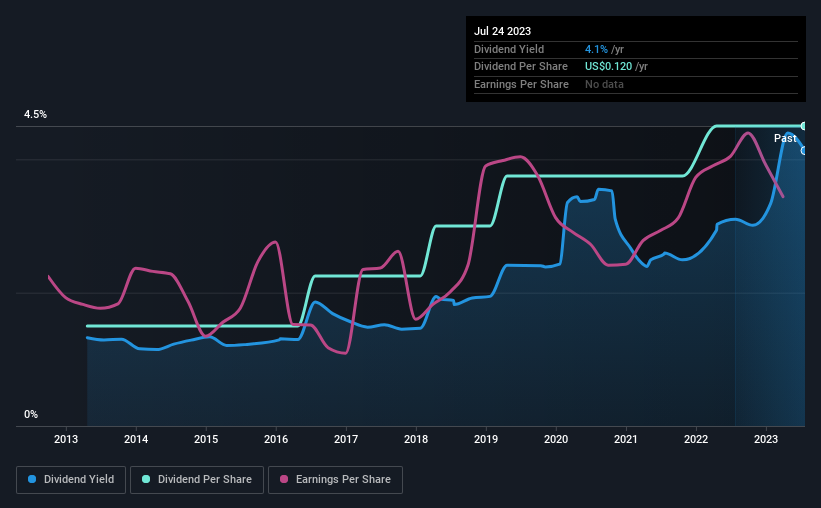Click the Jul 24 2023 tooltip date

click(x=502, y=31)
